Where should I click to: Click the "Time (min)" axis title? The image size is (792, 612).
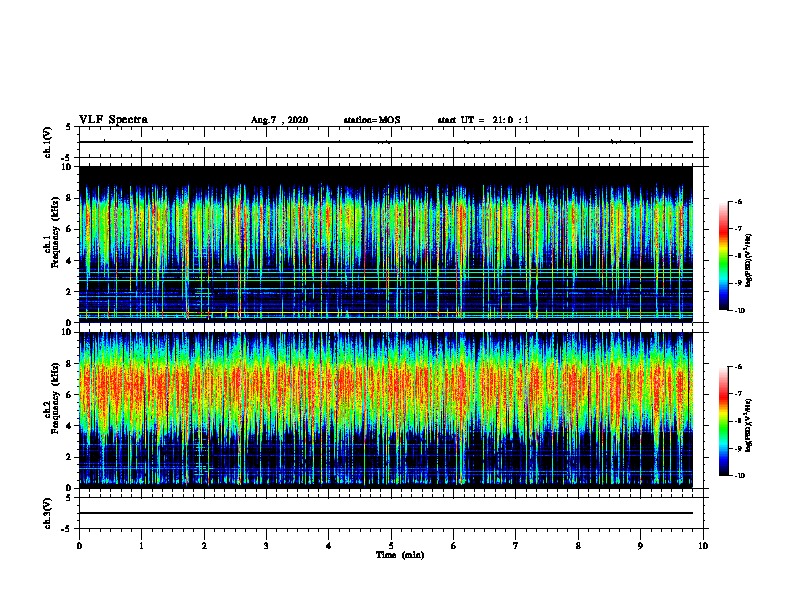(400, 555)
